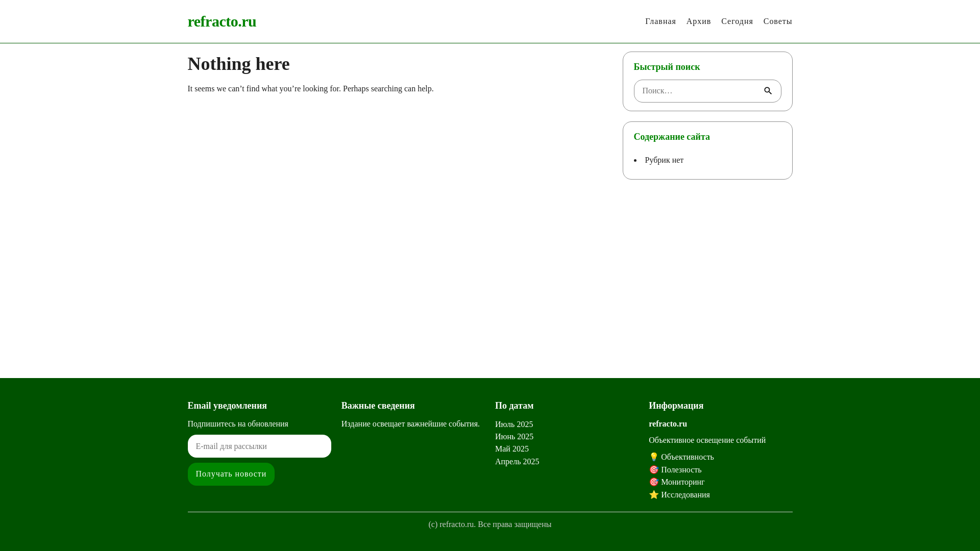Viewport: 980px width, 551px height.
Task: Click the star icon beside Исследования
Action: coord(654,494)
